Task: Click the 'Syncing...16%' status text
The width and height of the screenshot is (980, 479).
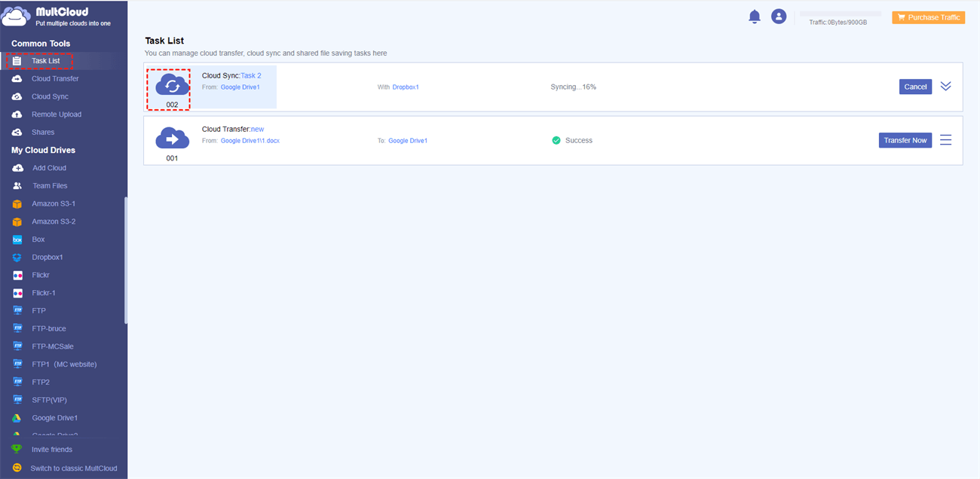Action: [573, 87]
